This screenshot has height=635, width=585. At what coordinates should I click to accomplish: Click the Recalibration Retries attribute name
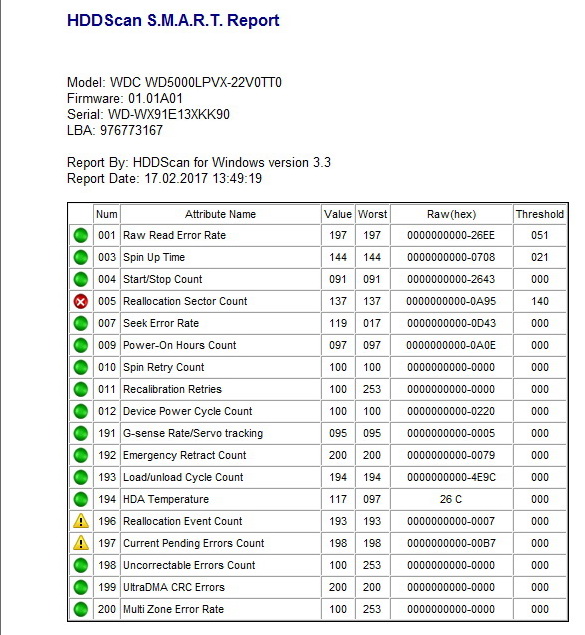[x=172, y=389]
